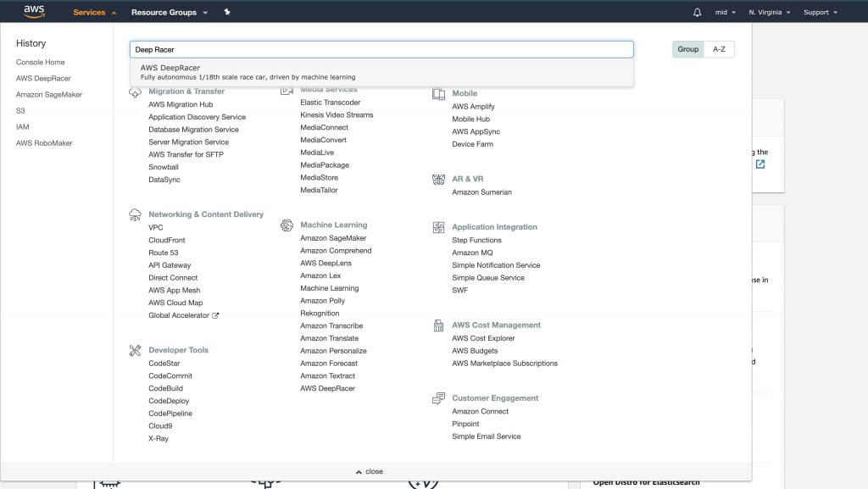Image resolution: width=868 pixels, height=489 pixels.
Task: Open Amazon Connect service
Action: click(x=481, y=412)
